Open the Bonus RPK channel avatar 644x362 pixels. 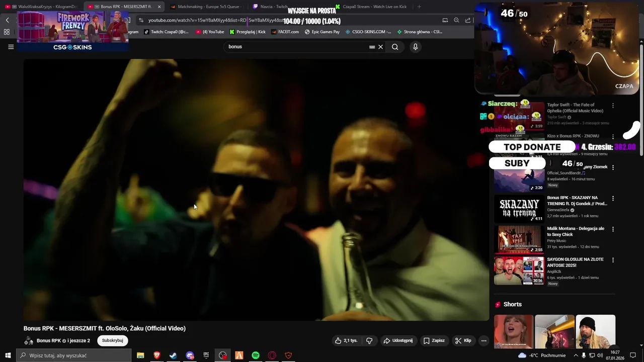tap(29, 341)
